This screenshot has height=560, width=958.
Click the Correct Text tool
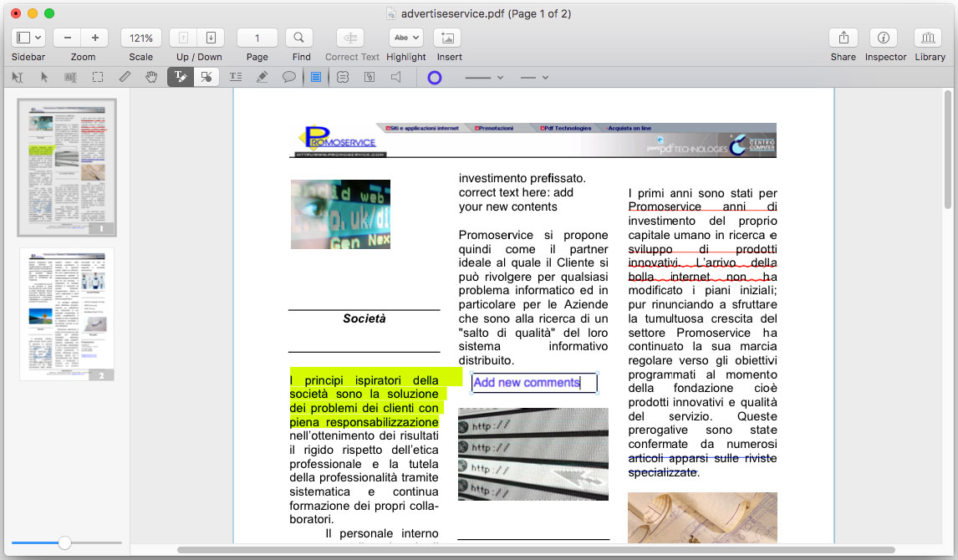click(351, 38)
